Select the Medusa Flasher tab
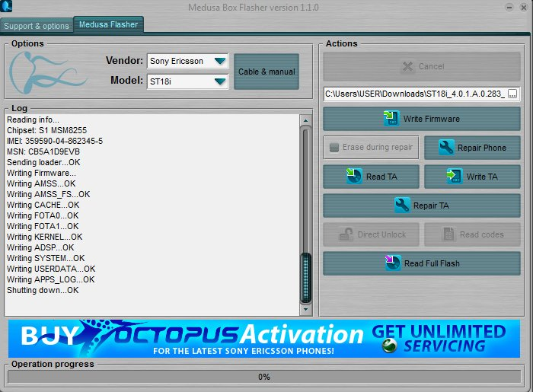The image size is (533, 392). tap(108, 24)
